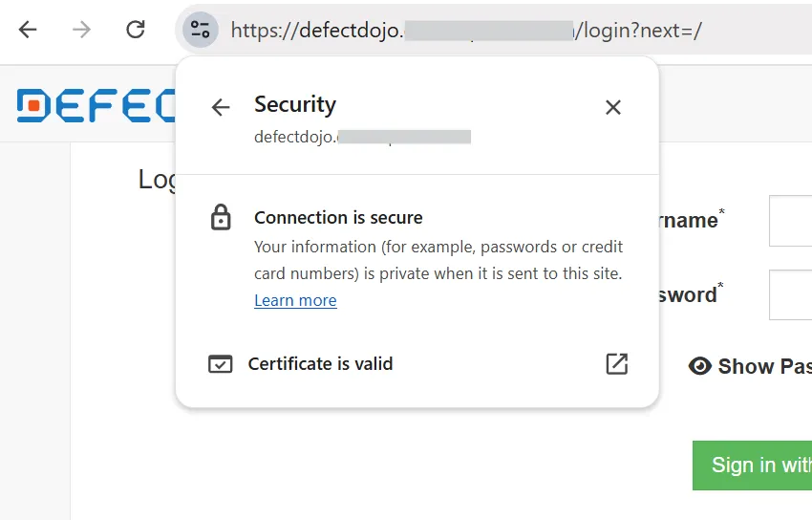Screen dimensions: 812x520
Task: Click the URL text in the address bar
Action: [466, 31]
